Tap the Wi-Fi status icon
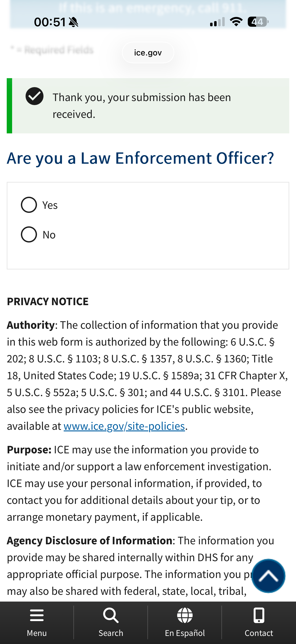Screen dimensions: 296x644 pyautogui.click(x=236, y=22)
